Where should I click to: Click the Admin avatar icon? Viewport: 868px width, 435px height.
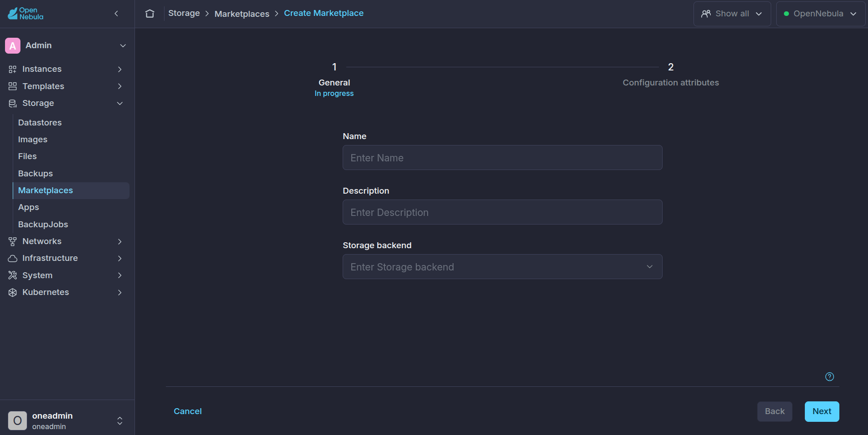pyautogui.click(x=13, y=45)
